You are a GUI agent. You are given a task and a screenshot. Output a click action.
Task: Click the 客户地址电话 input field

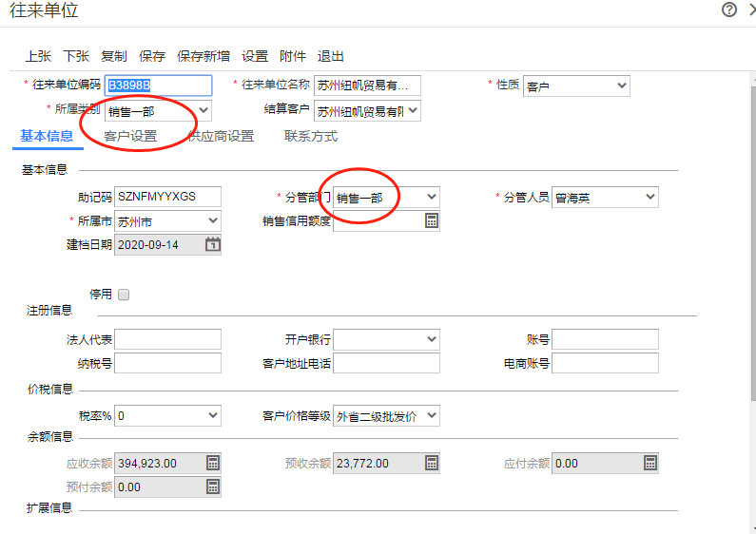(386, 363)
